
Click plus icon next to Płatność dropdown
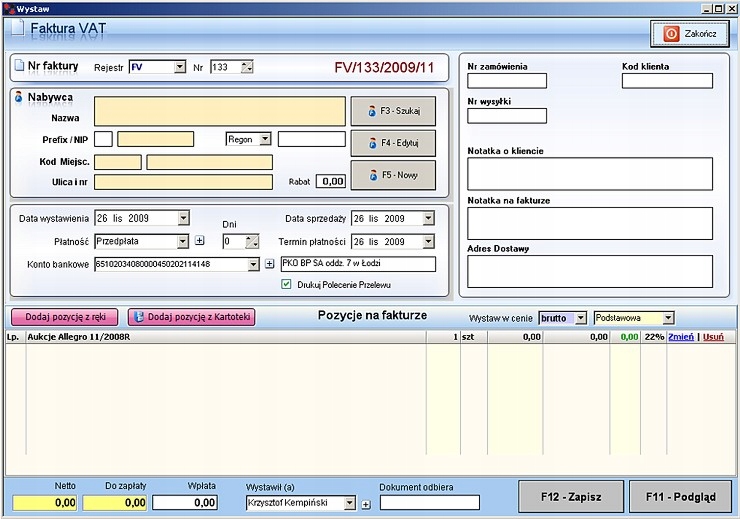coord(199,241)
